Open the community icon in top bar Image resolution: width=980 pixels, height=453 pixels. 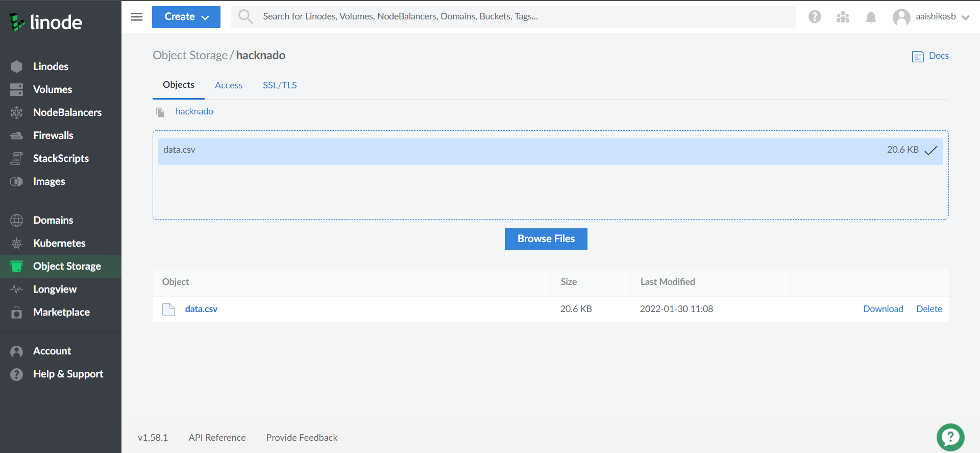(x=843, y=17)
